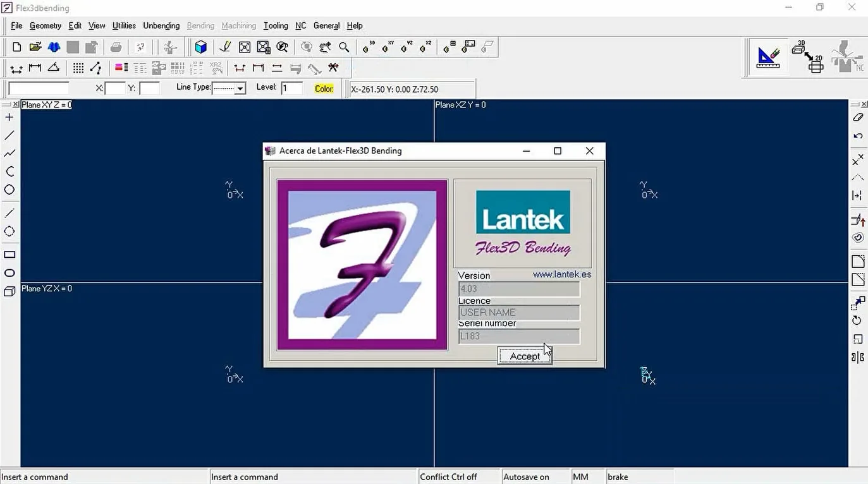This screenshot has height=484, width=868.
Task: Open the Geometry menu
Action: click(x=46, y=25)
